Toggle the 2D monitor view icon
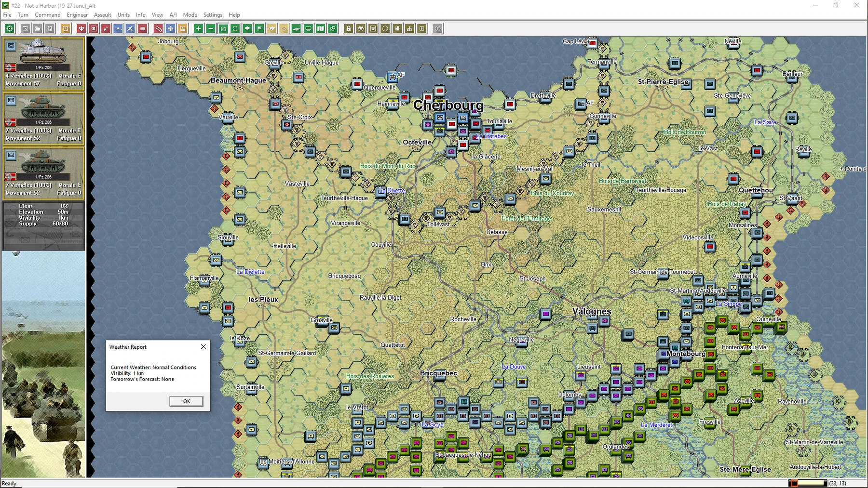 click(x=308, y=28)
